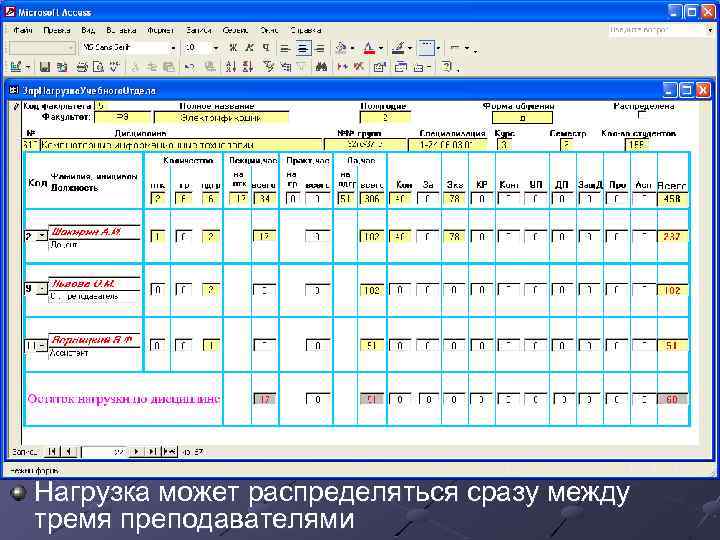
Task: Click the red font color button
Action: coord(369,48)
